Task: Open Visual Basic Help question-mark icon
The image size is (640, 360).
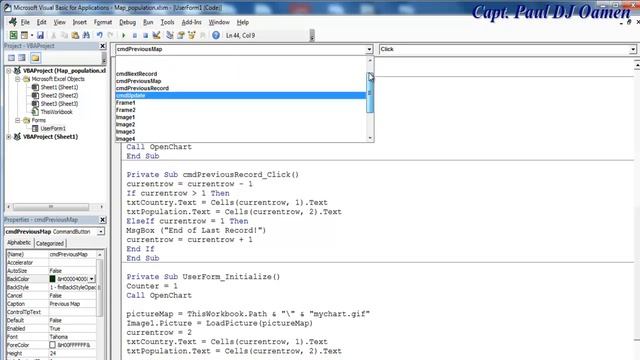Action: 216,36
